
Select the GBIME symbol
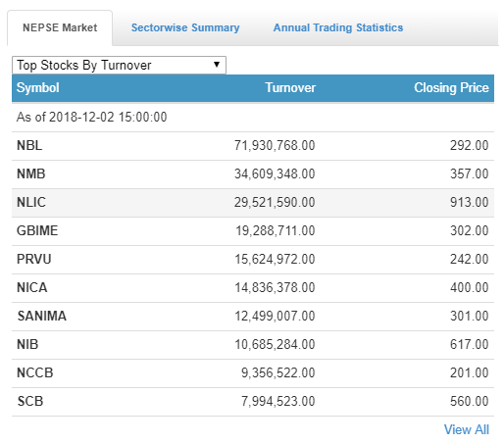[x=37, y=230]
